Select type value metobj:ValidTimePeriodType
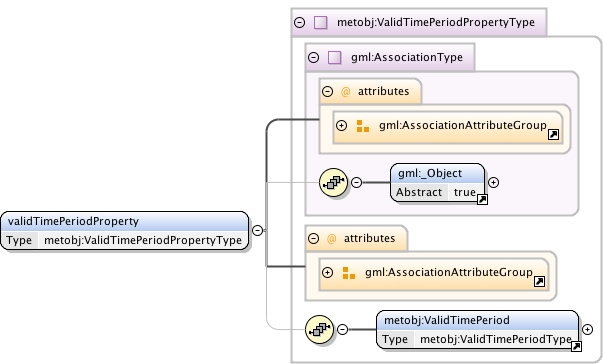 tap(496, 339)
